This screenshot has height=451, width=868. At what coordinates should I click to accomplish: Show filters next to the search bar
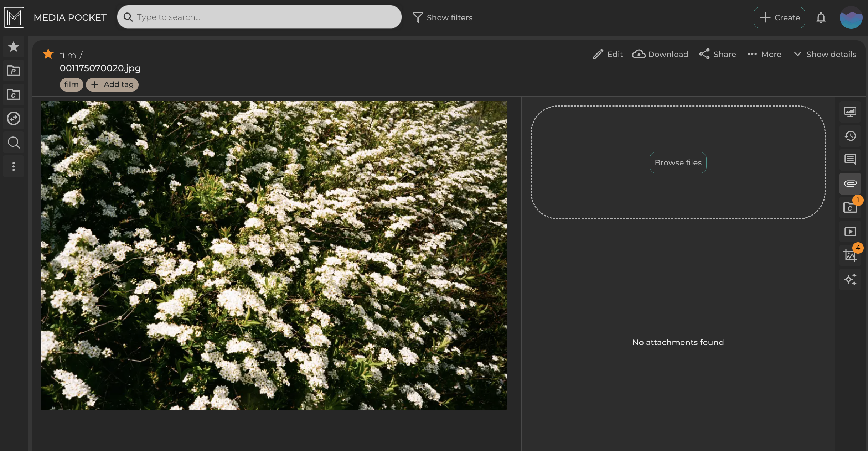point(442,17)
